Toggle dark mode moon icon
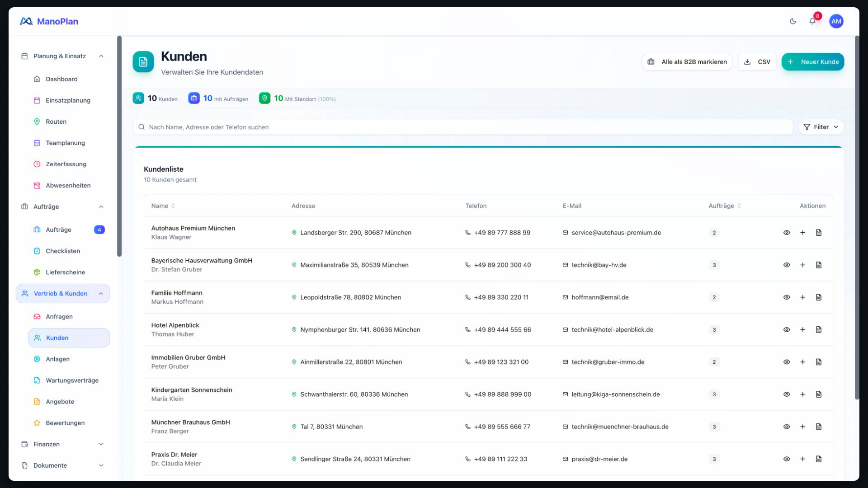 (x=793, y=21)
